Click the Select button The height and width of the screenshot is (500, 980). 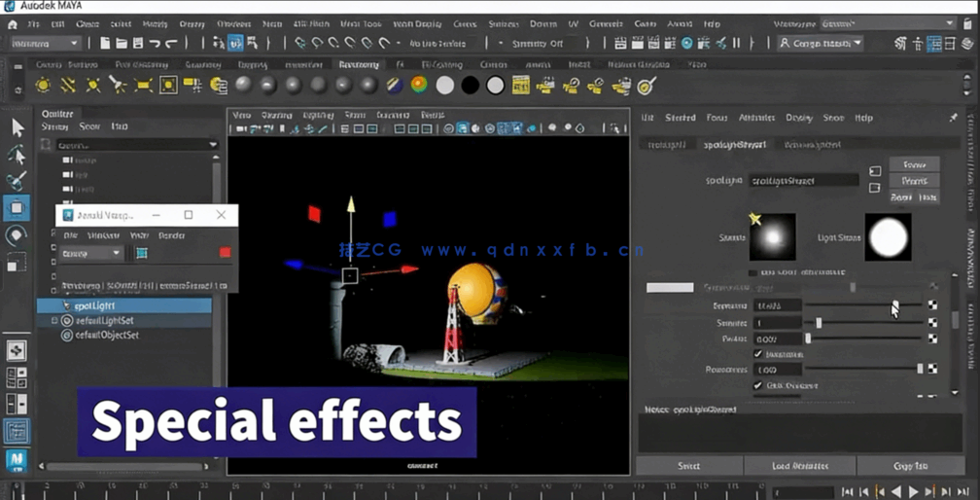pyautogui.click(x=688, y=466)
